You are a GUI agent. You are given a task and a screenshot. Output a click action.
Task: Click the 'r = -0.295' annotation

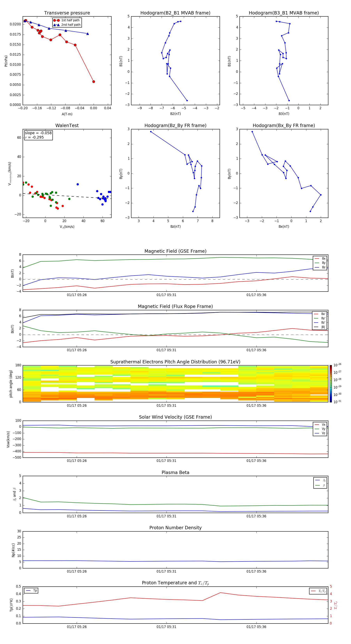(x=35, y=137)
